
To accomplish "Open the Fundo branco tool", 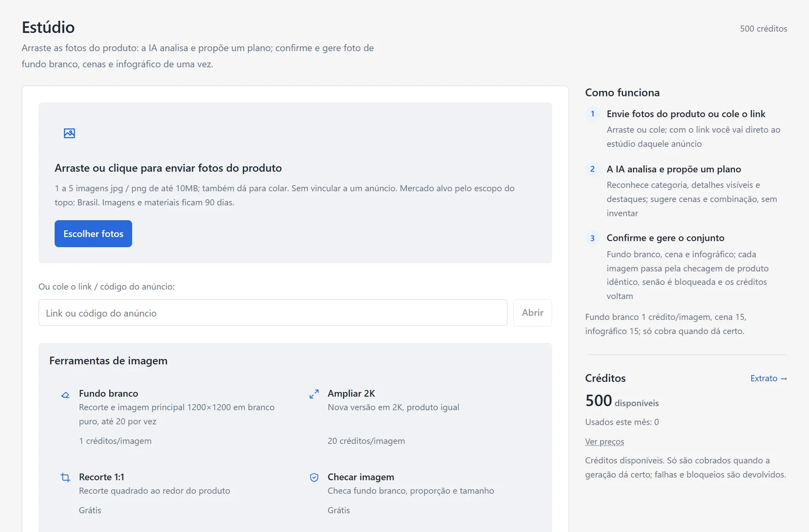I will tap(171, 416).
